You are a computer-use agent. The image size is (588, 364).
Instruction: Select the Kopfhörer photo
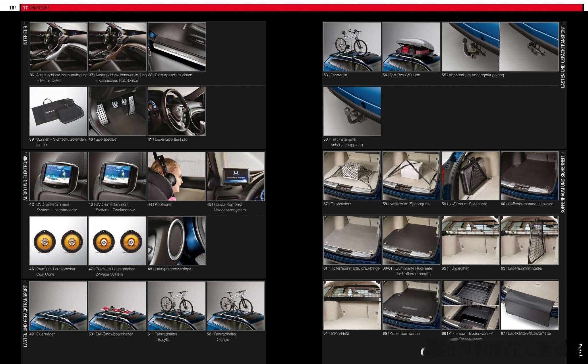pos(177,176)
